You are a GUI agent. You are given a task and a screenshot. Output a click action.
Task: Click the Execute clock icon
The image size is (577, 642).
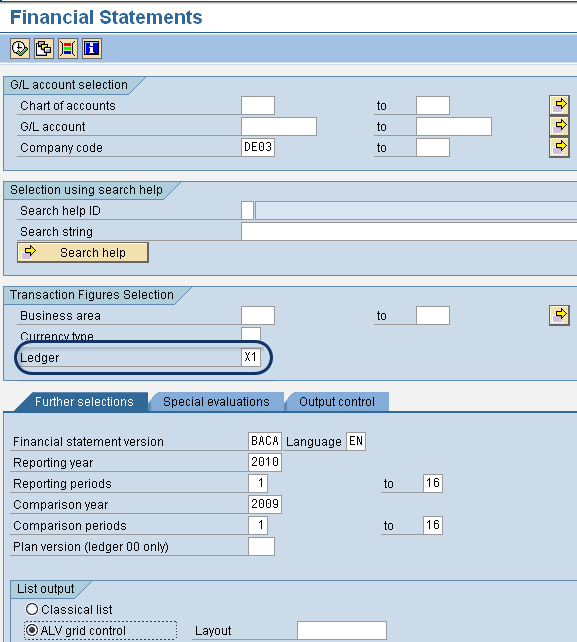coord(20,49)
